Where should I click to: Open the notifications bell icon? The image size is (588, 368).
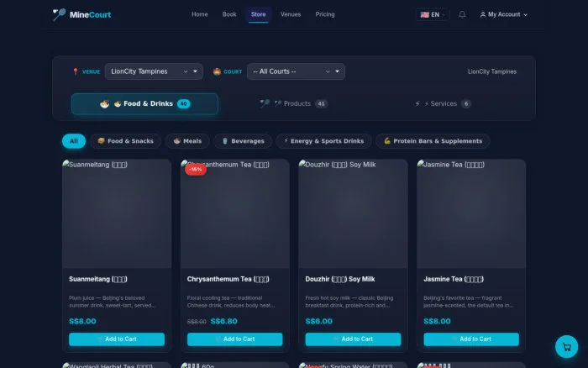pyautogui.click(x=462, y=14)
